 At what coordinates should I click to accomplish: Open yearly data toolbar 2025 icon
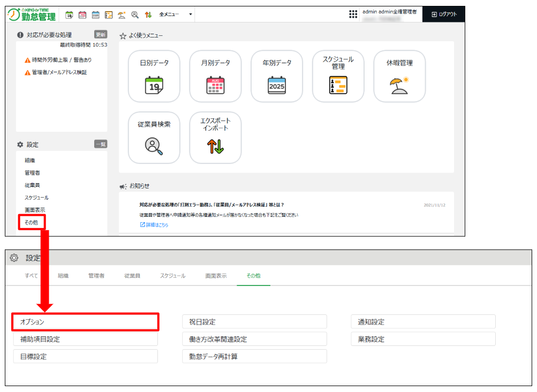point(95,15)
